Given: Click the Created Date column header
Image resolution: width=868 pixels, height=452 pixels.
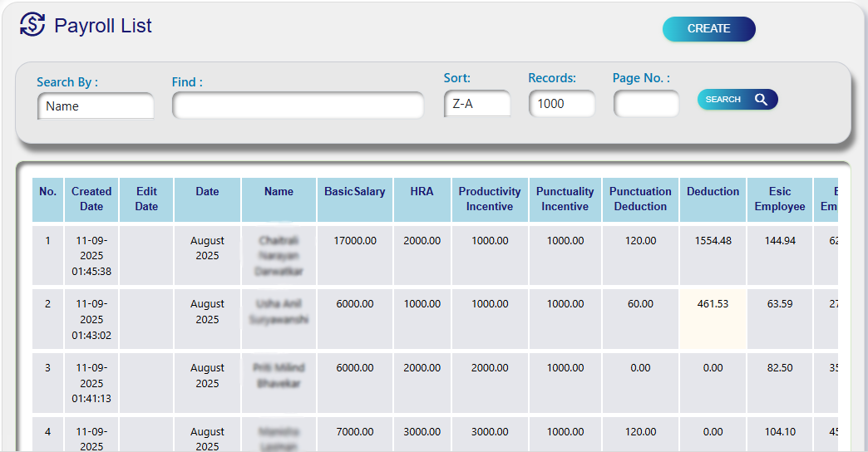Looking at the screenshot, I should click(91, 199).
